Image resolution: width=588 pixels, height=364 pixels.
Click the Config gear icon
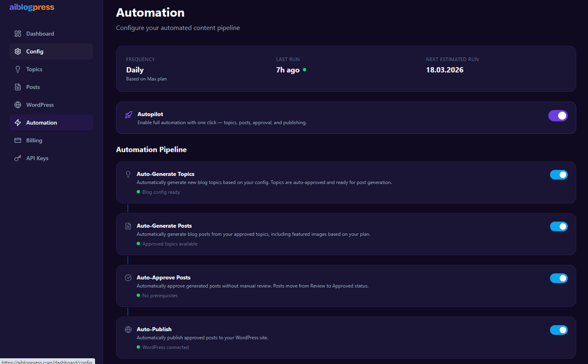point(18,51)
